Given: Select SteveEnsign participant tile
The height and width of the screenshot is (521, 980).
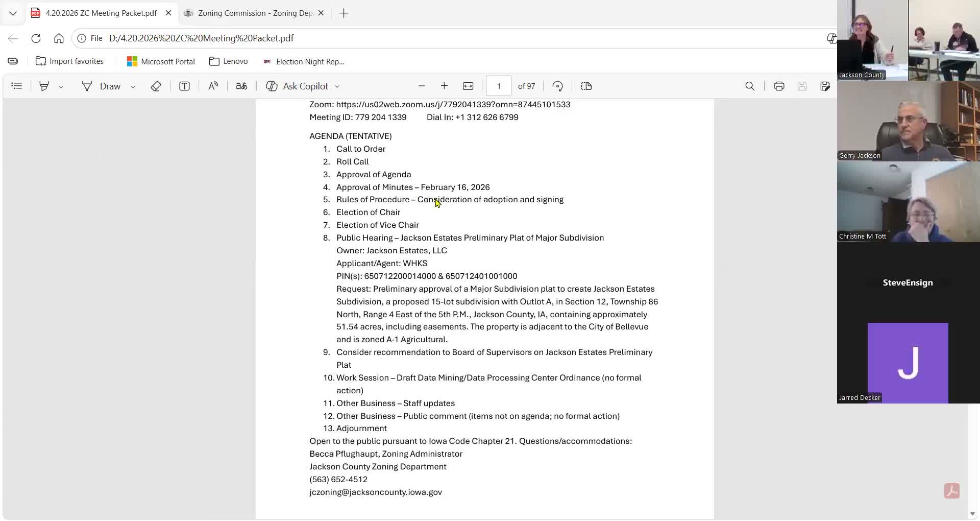Looking at the screenshot, I should click(x=908, y=282).
